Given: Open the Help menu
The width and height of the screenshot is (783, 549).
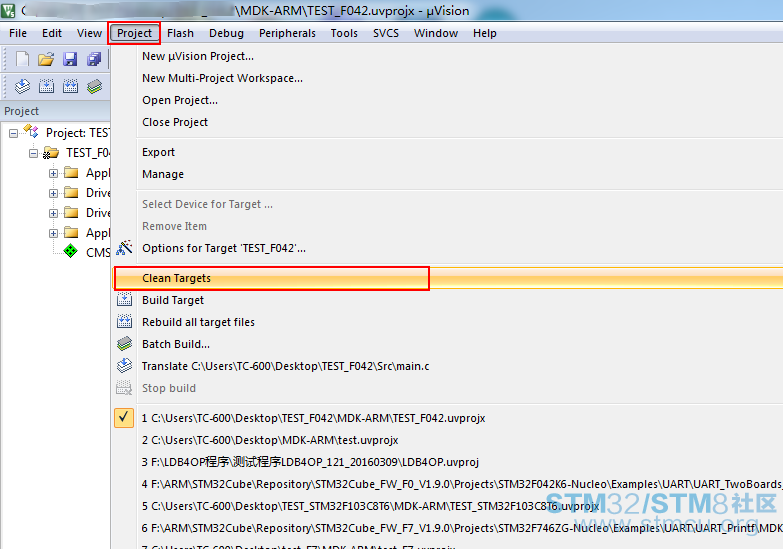Looking at the screenshot, I should pyautogui.click(x=484, y=33).
